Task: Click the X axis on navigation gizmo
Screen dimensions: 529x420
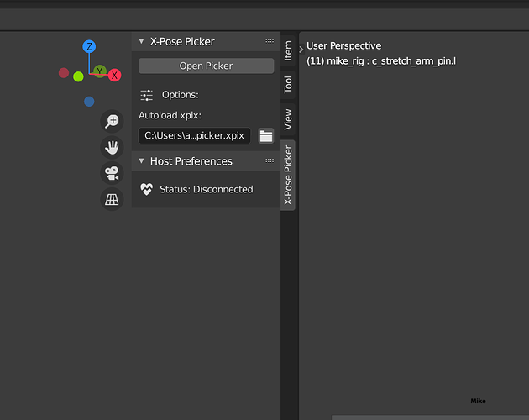Action: click(x=114, y=75)
